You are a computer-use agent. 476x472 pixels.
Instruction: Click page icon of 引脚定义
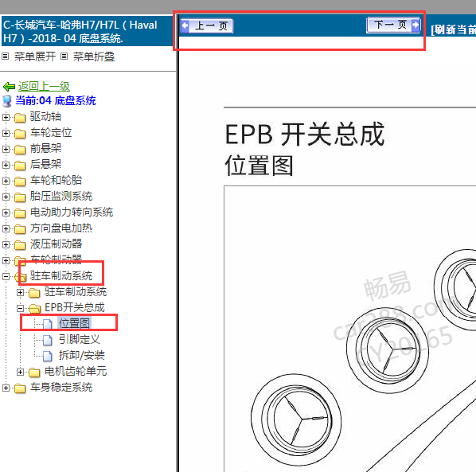coord(47,340)
